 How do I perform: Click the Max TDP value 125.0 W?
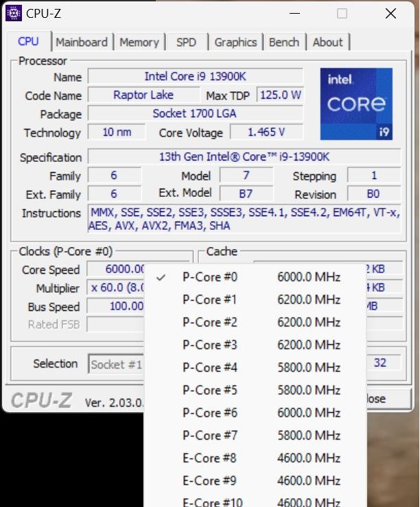point(280,95)
